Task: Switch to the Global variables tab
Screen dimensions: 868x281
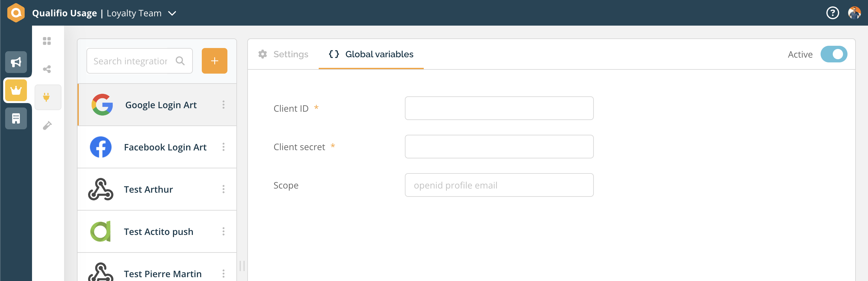Action: pyautogui.click(x=371, y=54)
